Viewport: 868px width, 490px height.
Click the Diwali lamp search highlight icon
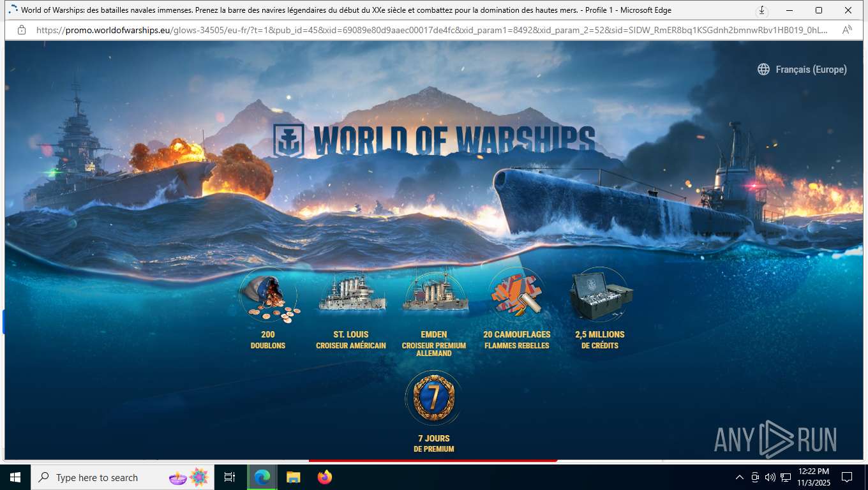point(178,477)
